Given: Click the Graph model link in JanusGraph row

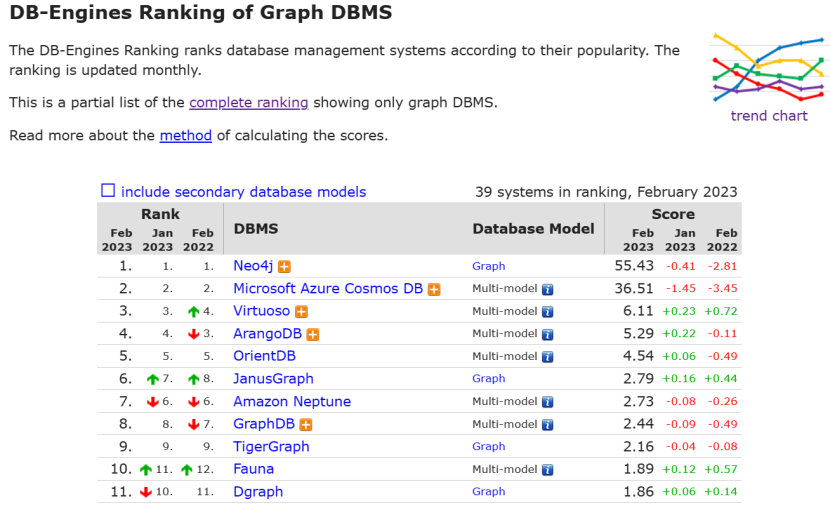Looking at the screenshot, I should [x=489, y=378].
